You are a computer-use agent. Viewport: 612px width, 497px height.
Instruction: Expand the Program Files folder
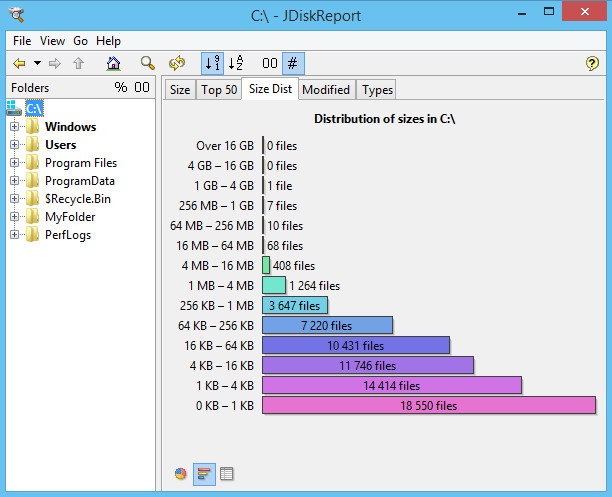tap(14, 162)
